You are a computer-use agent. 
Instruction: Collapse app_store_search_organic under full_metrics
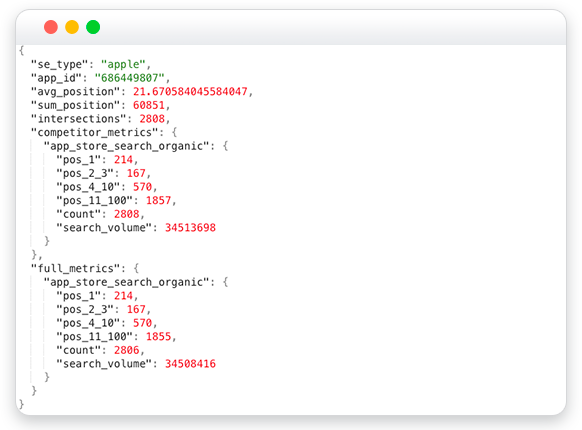[225, 282]
